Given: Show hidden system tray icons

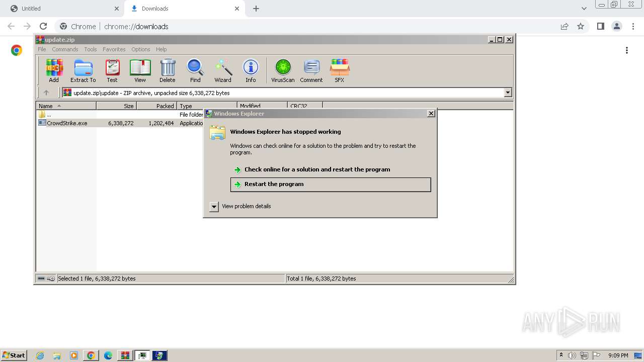Looking at the screenshot, I should click(561, 355).
